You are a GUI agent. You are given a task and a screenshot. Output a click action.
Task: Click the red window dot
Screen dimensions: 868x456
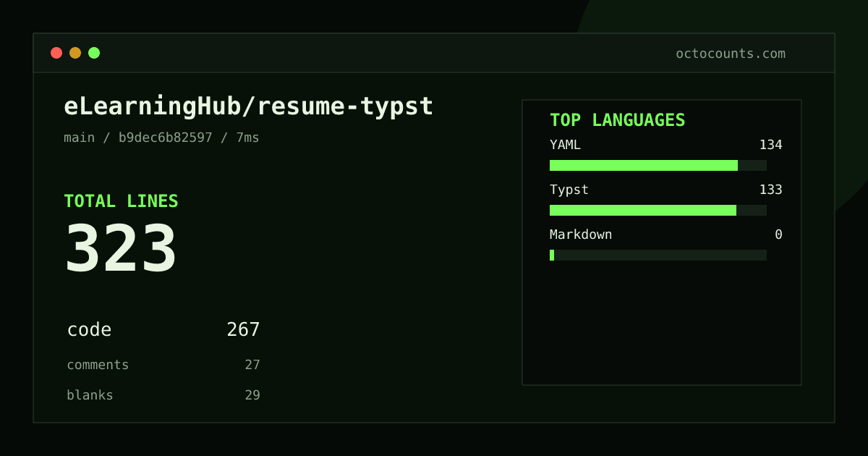click(56, 53)
